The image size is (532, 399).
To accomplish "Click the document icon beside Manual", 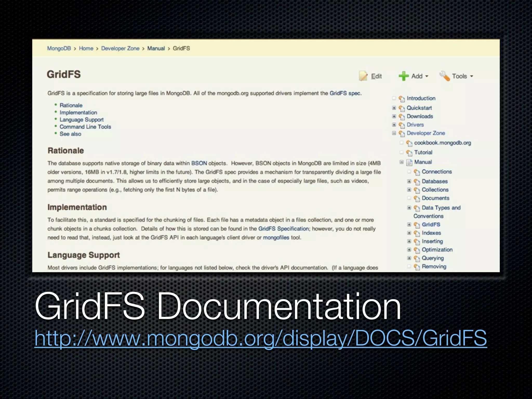I will (409, 162).
